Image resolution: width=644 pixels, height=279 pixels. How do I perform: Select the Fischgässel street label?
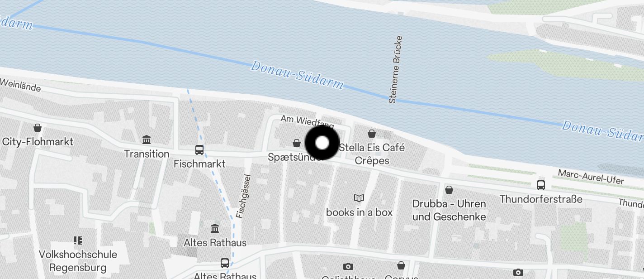coord(244,196)
